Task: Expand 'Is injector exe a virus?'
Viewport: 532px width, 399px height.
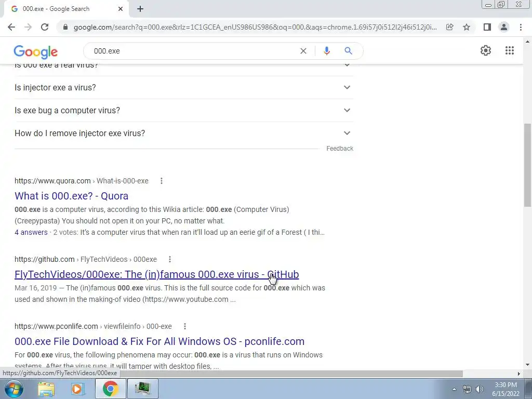Action: pos(184,87)
